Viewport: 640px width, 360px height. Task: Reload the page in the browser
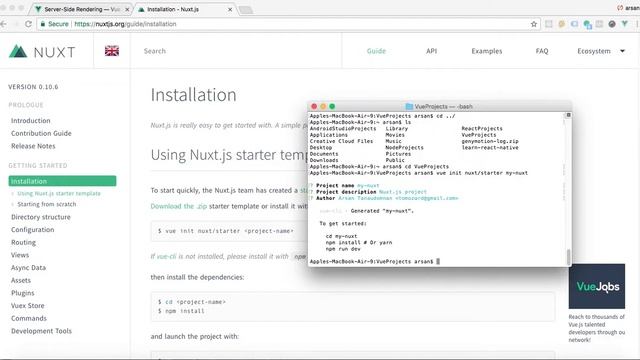pyautogui.click(x=28, y=24)
